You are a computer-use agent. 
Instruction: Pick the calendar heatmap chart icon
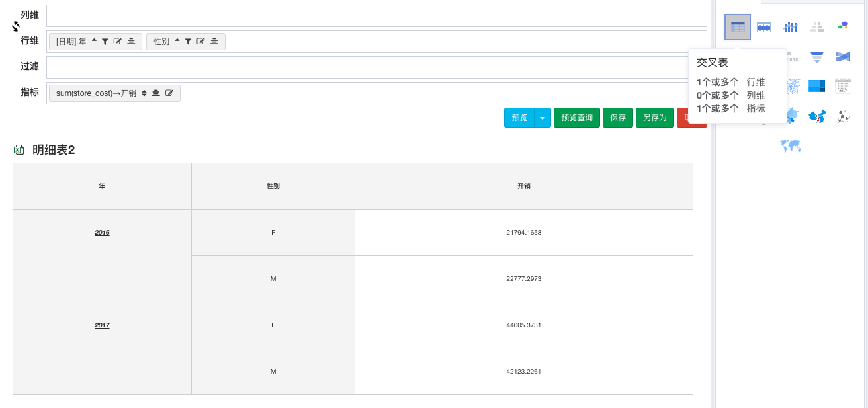[843, 86]
